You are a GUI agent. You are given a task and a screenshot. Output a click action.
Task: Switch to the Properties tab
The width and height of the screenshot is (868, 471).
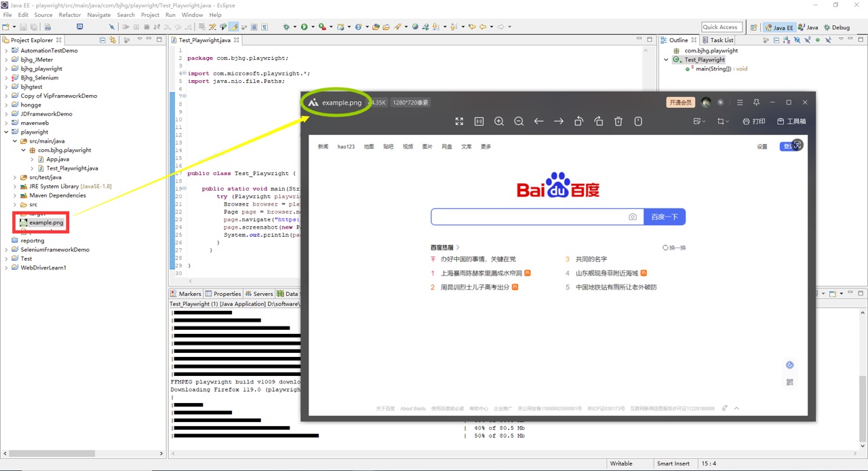223,294
